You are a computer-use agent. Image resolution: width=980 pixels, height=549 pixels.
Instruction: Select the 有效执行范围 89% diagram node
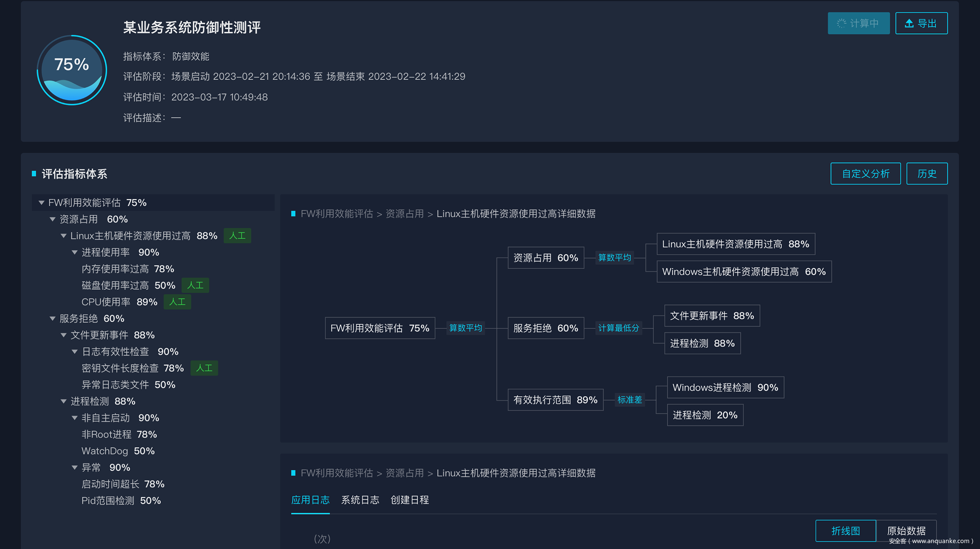point(555,400)
